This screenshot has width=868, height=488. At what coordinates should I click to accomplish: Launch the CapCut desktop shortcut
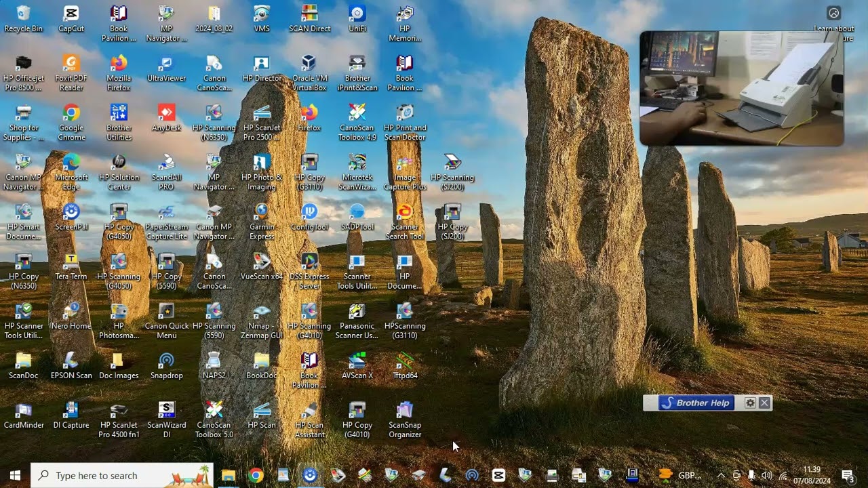71,19
